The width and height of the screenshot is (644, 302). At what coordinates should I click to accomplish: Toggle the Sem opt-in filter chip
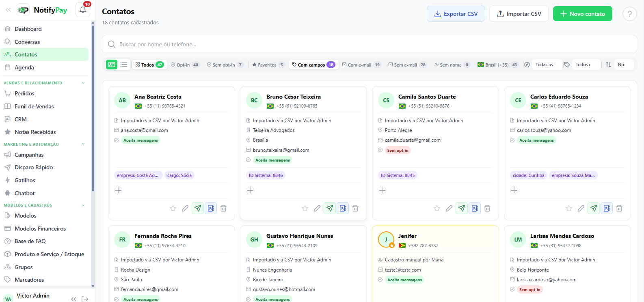click(x=225, y=65)
